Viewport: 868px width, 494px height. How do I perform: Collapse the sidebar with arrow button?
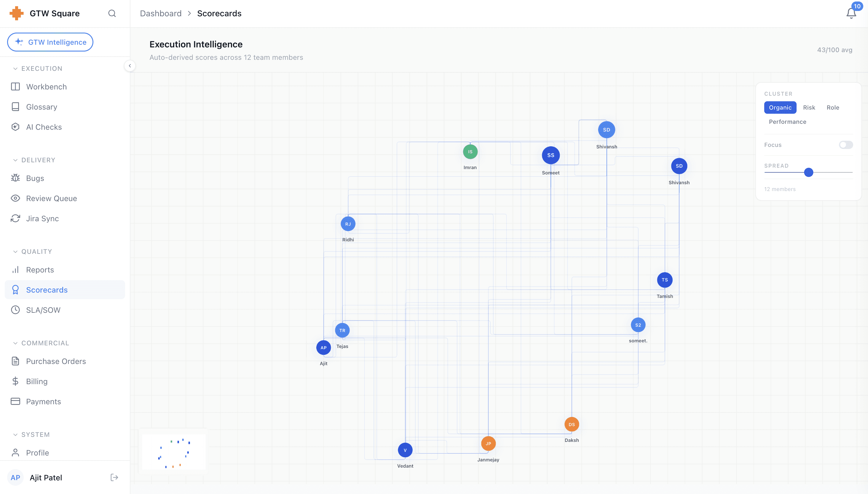tap(130, 66)
